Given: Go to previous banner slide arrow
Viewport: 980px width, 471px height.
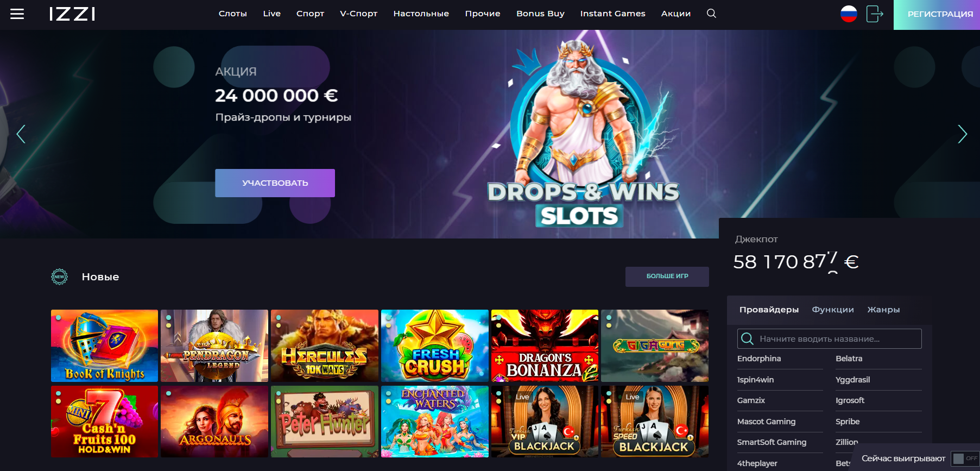Looking at the screenshot, I should [21, 134].
